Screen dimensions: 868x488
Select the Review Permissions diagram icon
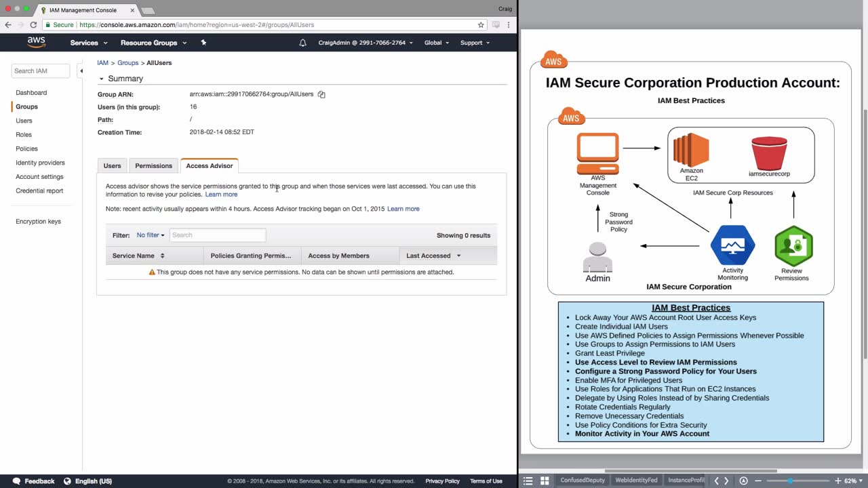[793, 246]
